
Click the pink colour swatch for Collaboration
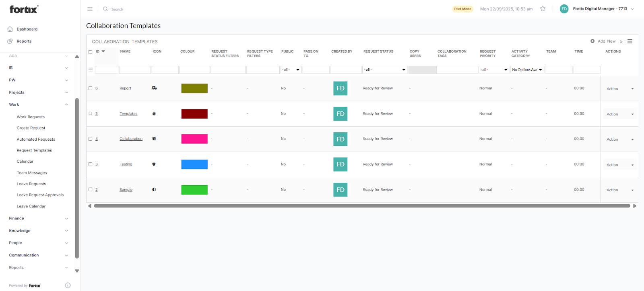194,139
